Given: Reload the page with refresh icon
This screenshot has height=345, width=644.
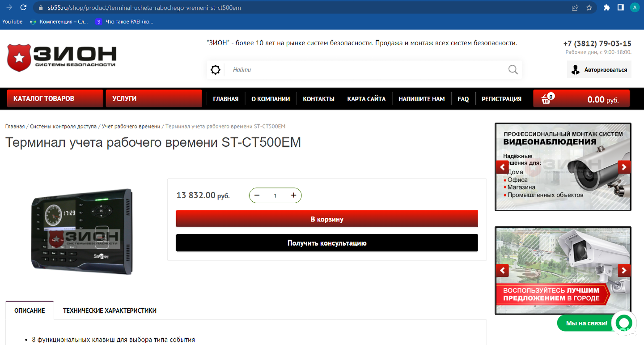Looking at the screenshot, I should [x=24, y=8].
